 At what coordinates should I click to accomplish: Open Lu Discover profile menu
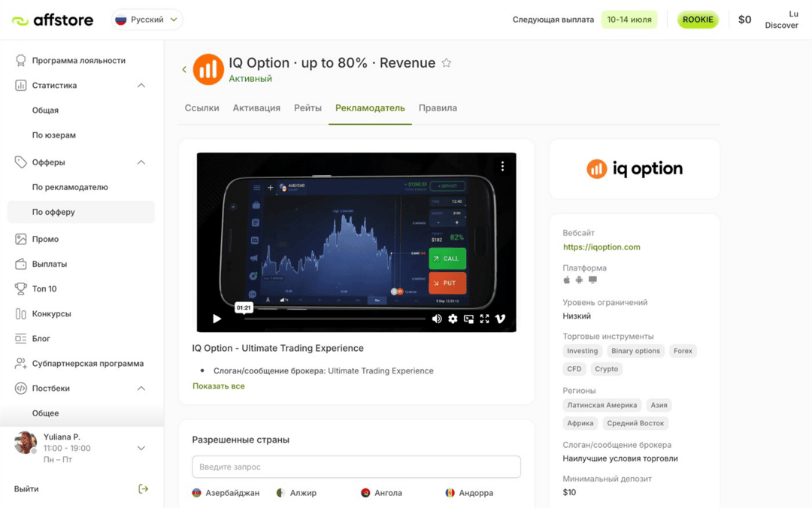pos(781,20)
